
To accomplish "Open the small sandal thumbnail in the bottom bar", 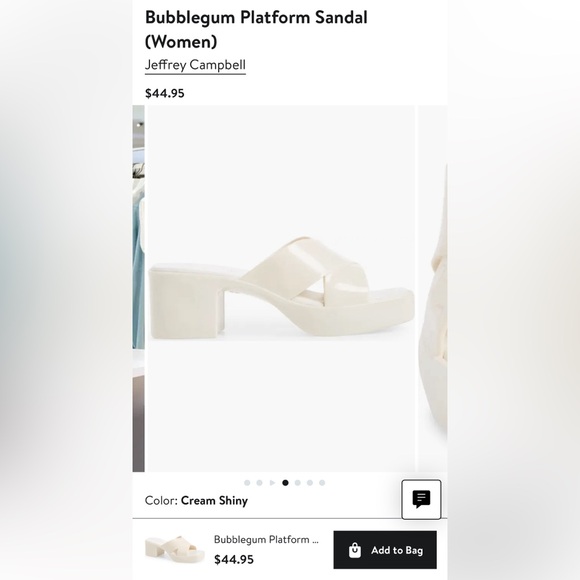I will pos(175,550).
